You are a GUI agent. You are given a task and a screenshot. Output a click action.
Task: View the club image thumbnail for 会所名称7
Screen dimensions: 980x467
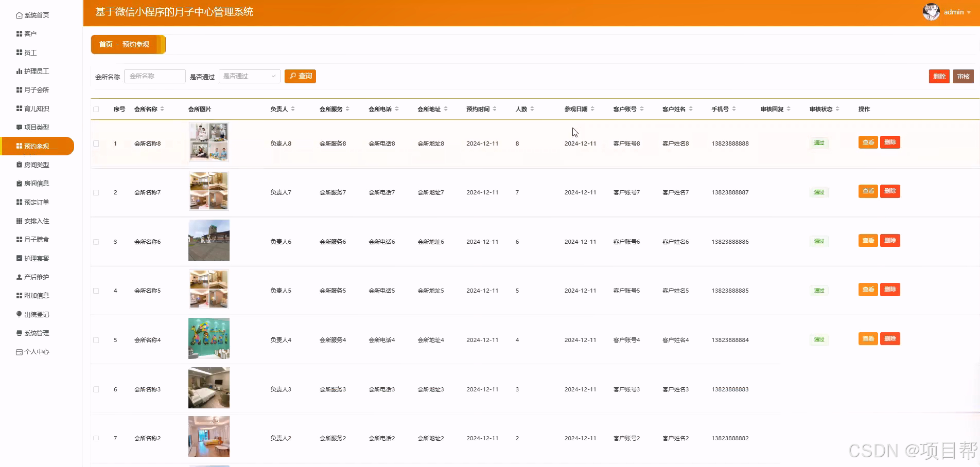point(208,191)
